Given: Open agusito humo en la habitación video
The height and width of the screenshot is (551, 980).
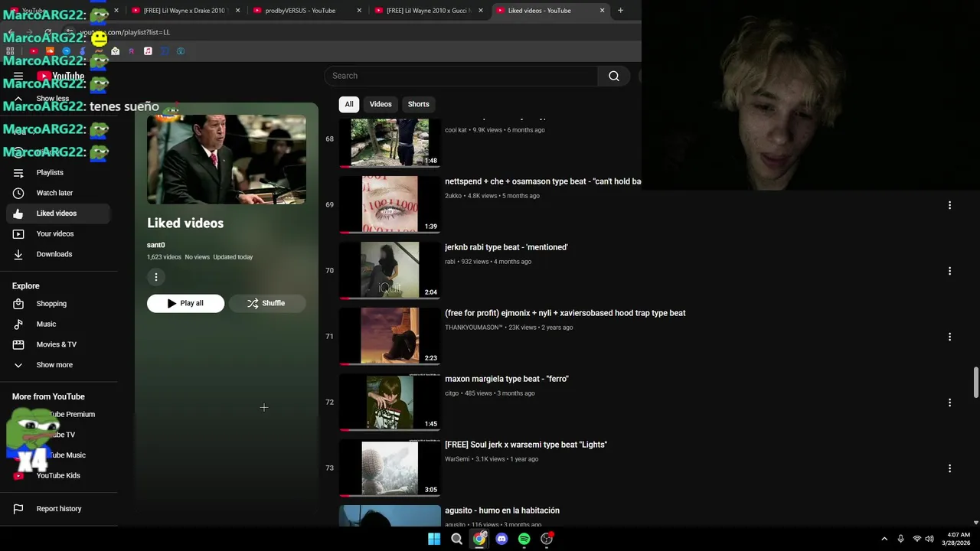Looking at the screenshot, I should (x=502, y=510).
